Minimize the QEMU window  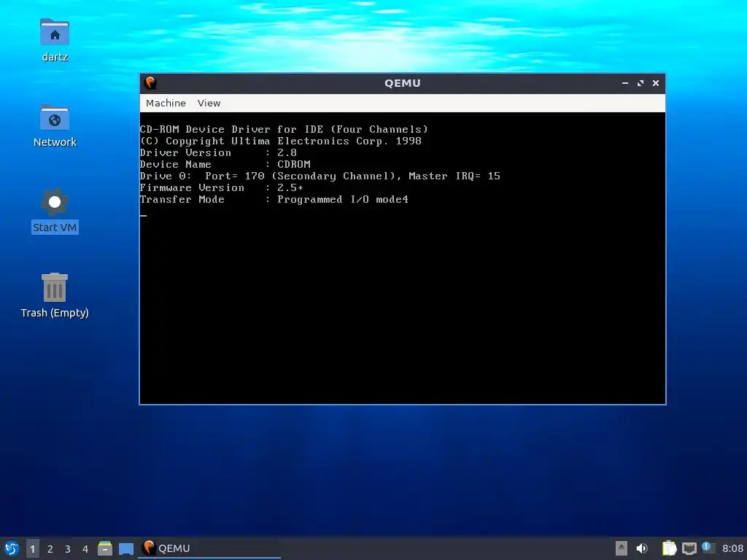(x=624, y=83)
